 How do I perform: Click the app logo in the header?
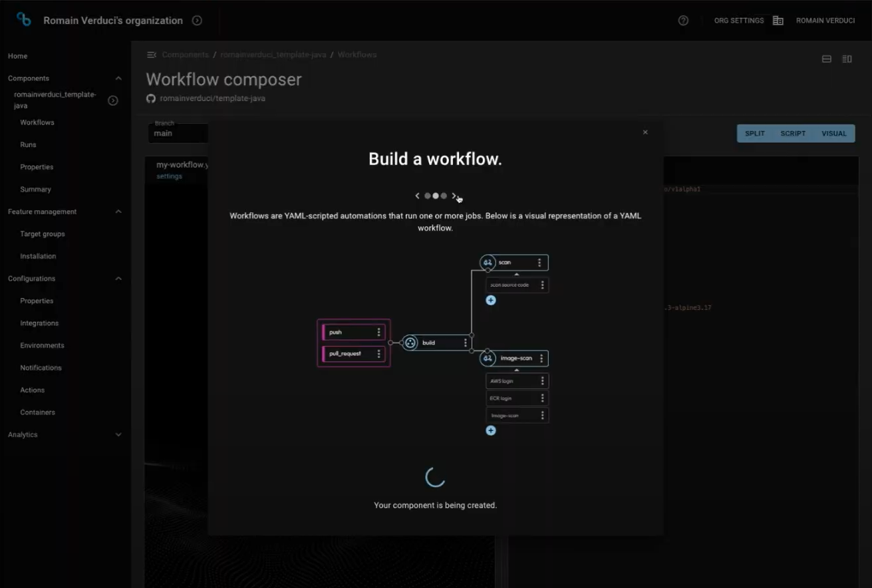tap(24, 19)
